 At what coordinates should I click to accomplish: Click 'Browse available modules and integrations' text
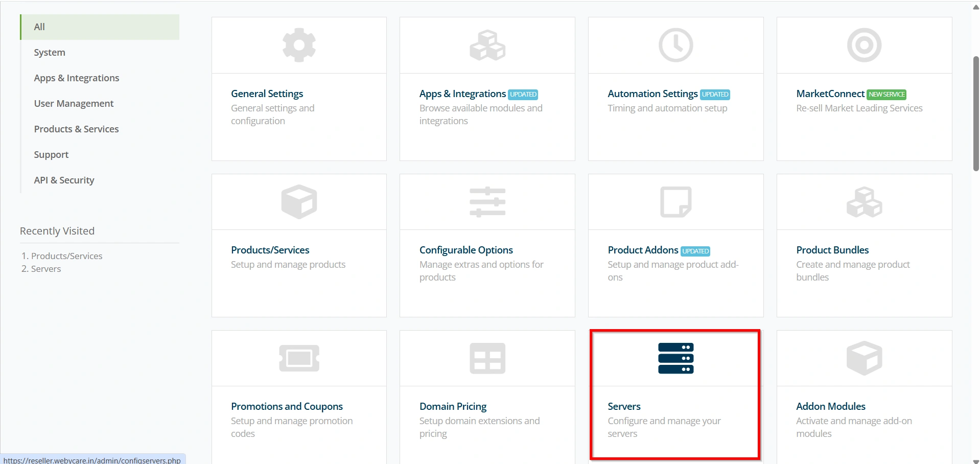click(481, 114)
